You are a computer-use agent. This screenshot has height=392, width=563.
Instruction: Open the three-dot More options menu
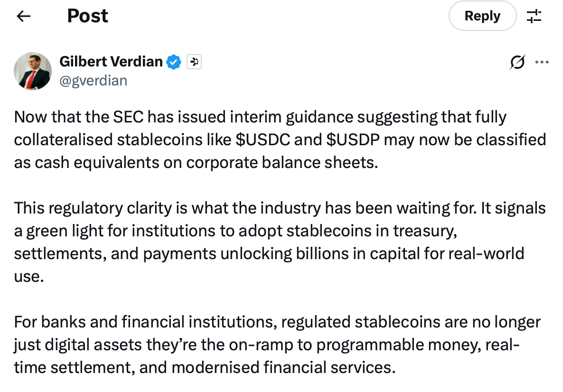click(x=542, y=62)
